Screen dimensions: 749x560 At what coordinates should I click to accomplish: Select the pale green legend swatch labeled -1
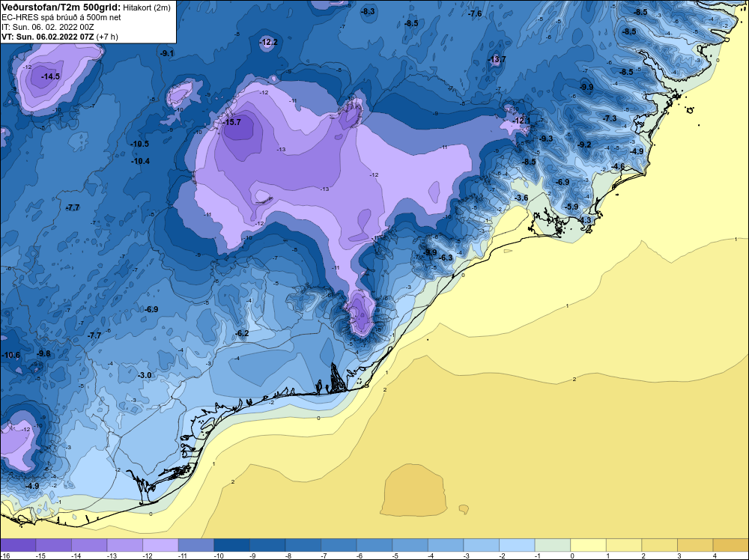click(553, 545)
